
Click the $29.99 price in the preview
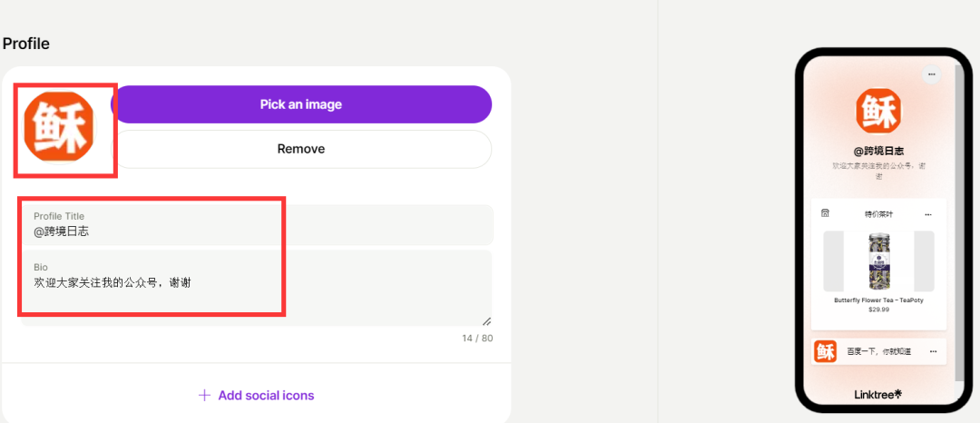pos(878,310)
